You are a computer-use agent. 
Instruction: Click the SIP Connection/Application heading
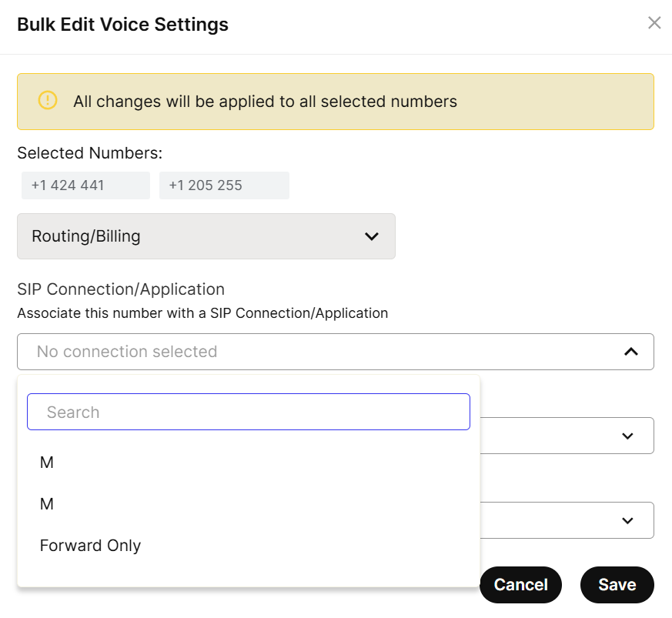(121, 289)
